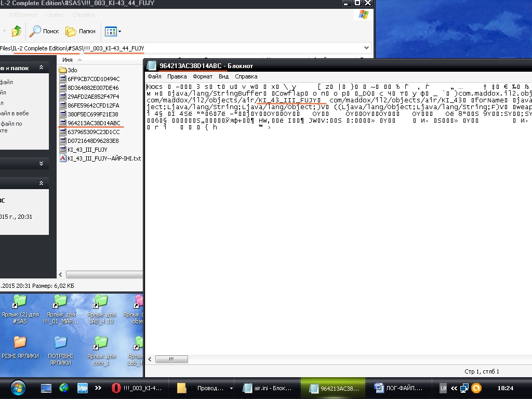
Task: Select the РІЗНІ ЯРЛИКИ desktop folder
Action: pyautogui.click(x=20, y=348)
